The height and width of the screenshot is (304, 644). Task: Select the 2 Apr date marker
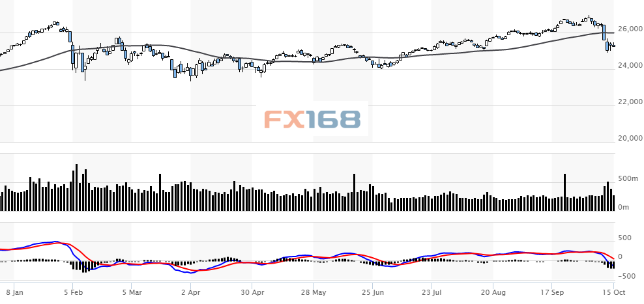(191, 292)
